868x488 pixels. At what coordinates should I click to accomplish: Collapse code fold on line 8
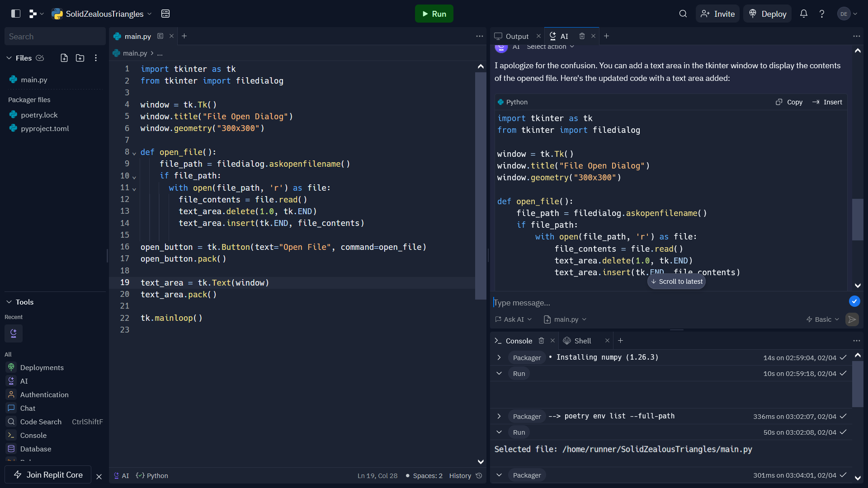click(x=134, y=153)
